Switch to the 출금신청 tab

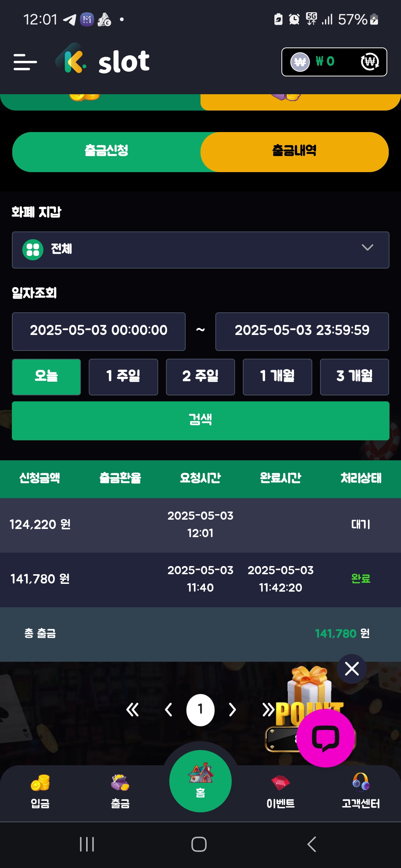pyautogui.click(x=107, y=152)
